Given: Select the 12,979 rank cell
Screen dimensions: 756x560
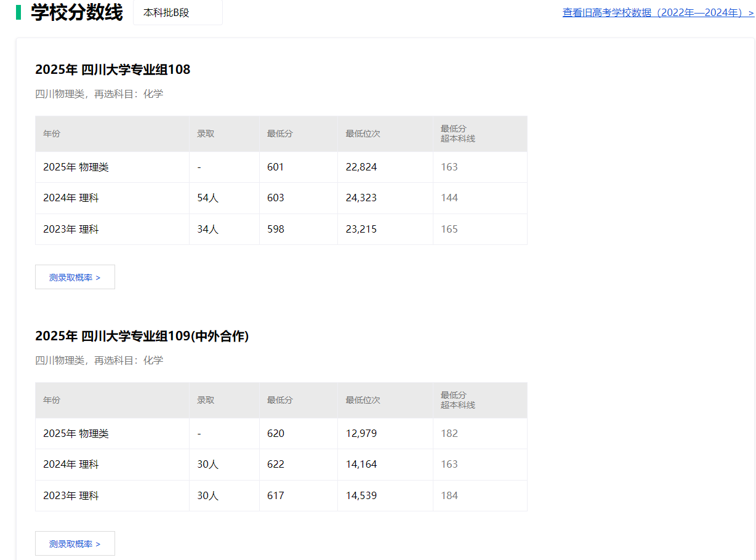Looking at the screenshot, I should coord(361,434).
